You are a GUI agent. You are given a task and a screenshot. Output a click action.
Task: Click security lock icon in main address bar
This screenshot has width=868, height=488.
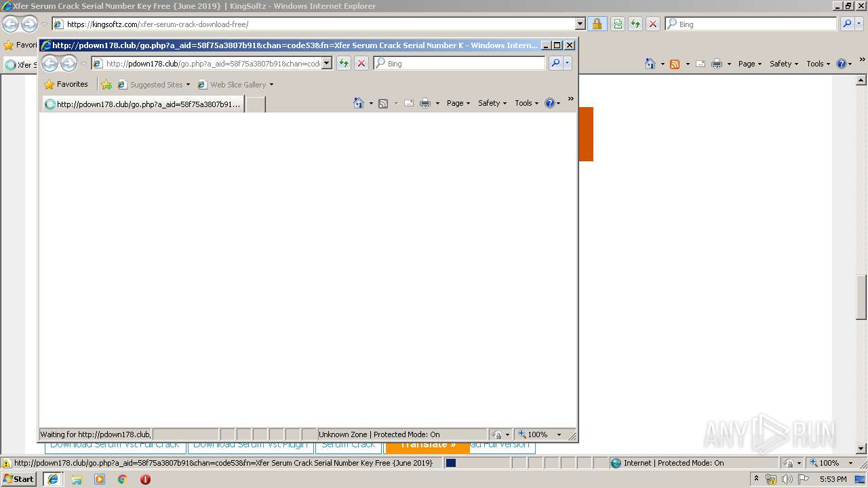coord(597,24)
